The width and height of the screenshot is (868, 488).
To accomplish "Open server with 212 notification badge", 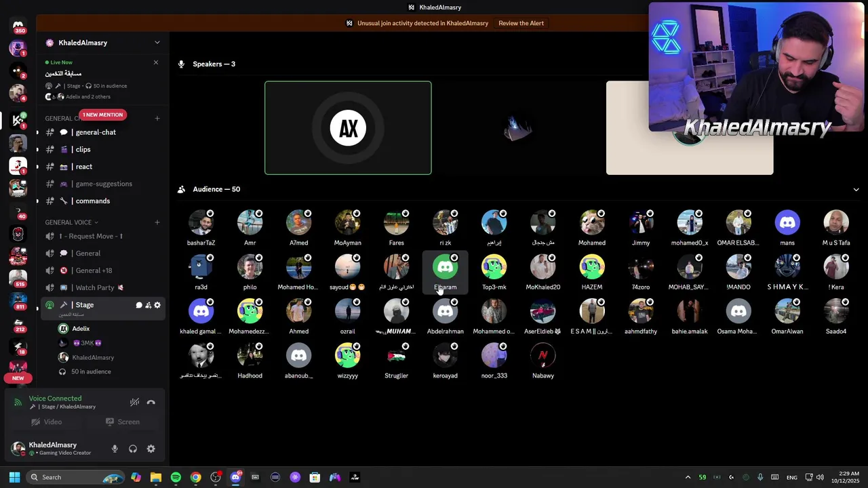I will 18,324.
